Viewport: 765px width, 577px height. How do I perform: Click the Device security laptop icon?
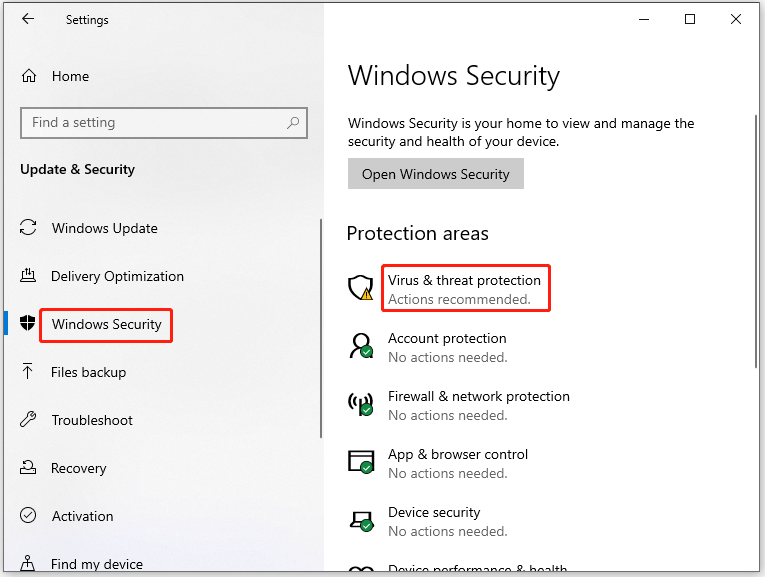[360, 520]
